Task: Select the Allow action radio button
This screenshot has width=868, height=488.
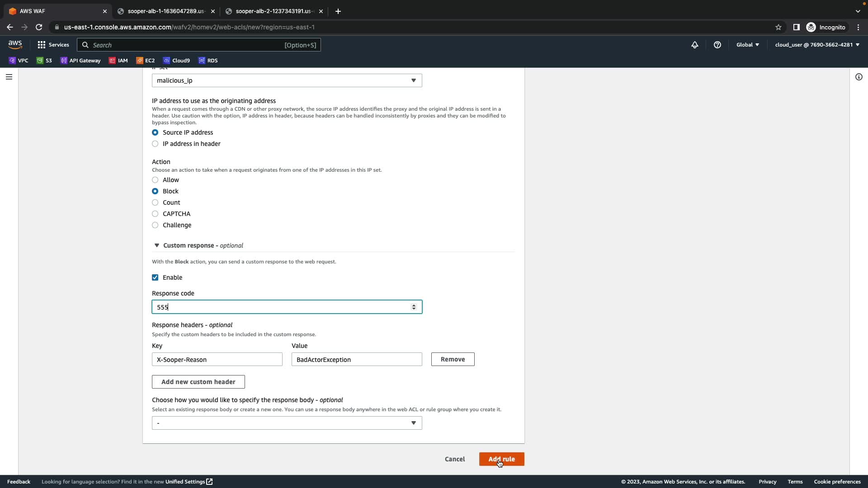Action: [155, 180]
